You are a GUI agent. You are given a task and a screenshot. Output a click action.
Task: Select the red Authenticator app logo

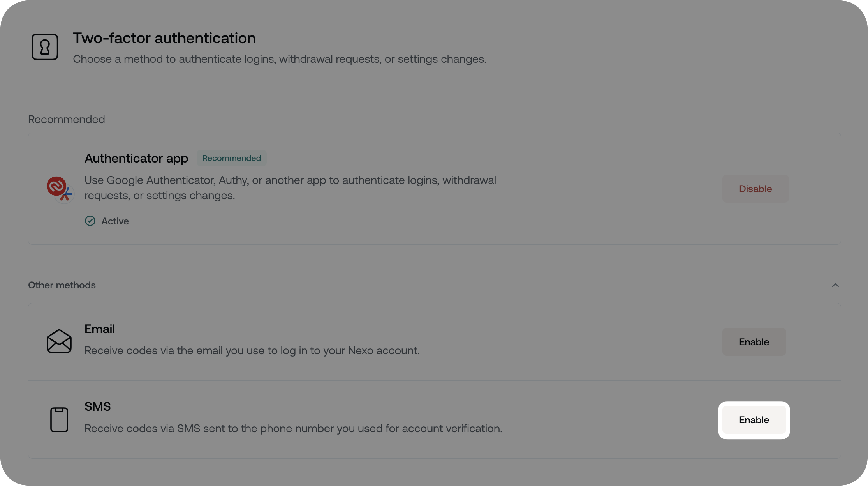click(x=58, y=189)
